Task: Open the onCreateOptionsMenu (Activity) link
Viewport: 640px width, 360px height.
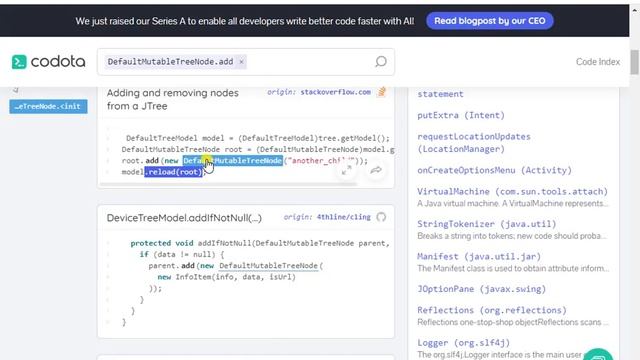Action: click(495, 170)
